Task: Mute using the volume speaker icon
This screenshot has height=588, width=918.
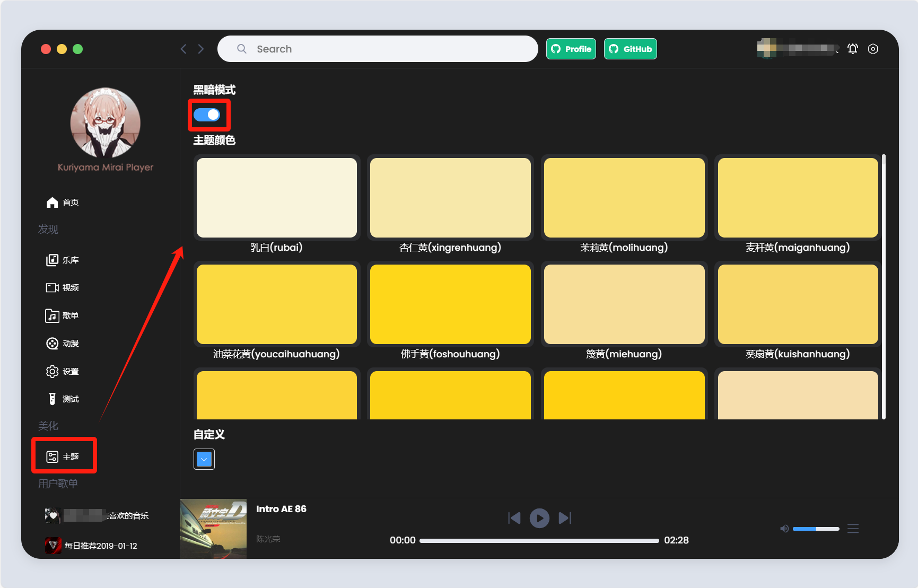Action: pyautogui.click(x=784, y=529)
